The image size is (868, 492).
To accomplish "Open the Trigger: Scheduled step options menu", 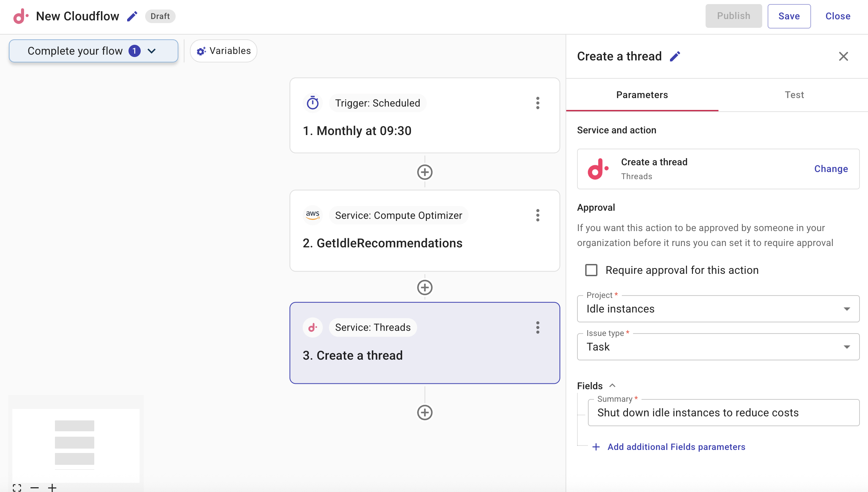I will click(537, 103).
